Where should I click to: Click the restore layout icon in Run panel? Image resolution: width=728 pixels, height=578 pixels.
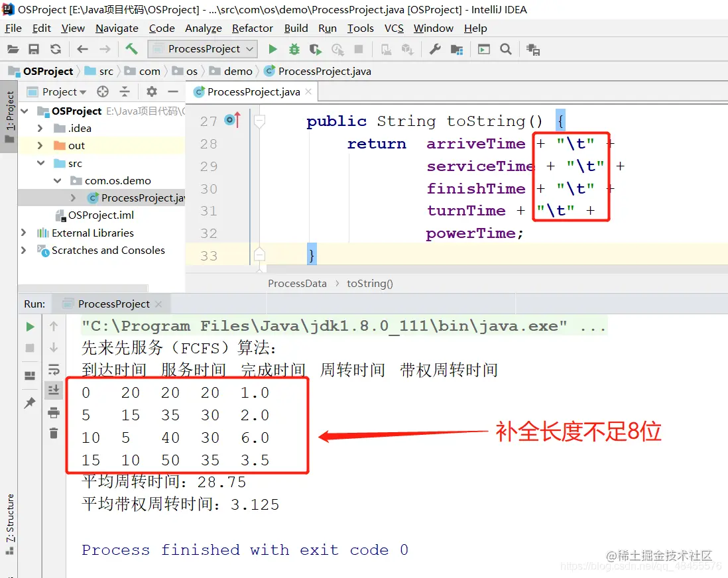(30, 376)
